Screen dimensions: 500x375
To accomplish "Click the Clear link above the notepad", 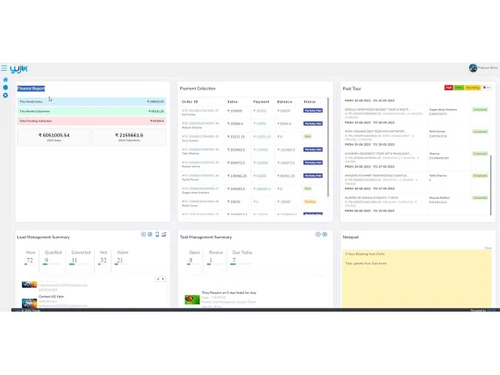I will (x=488, y=248).
